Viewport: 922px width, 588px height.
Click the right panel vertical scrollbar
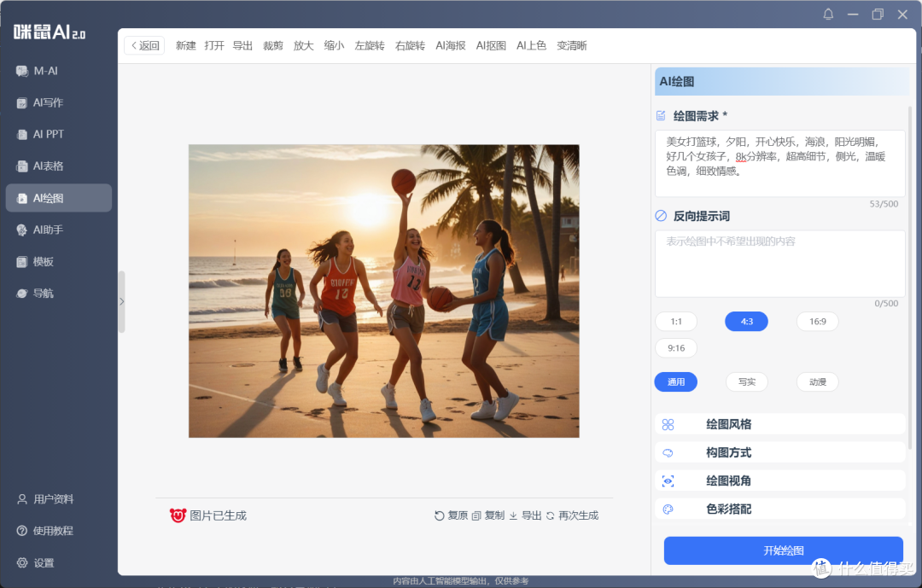(910, 277)
